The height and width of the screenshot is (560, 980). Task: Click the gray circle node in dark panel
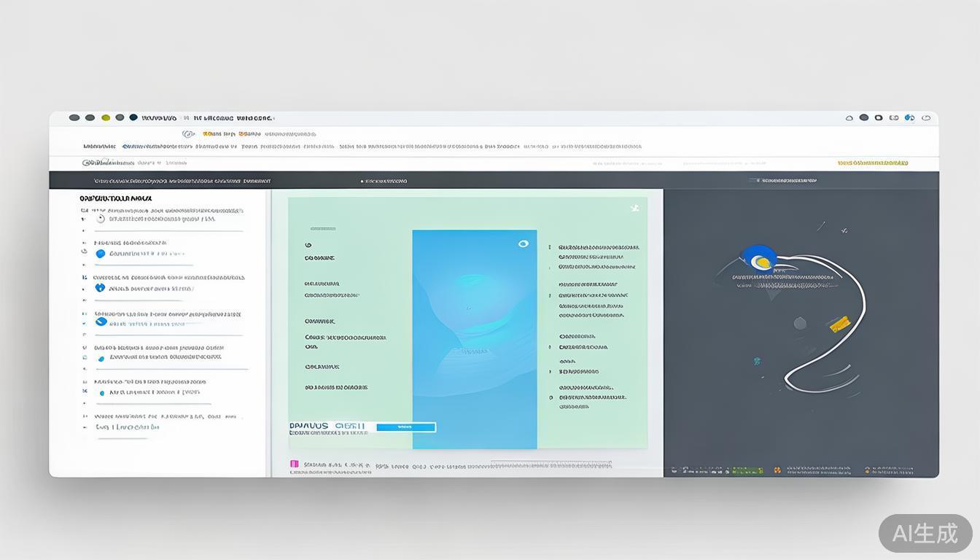click(800, 323)
